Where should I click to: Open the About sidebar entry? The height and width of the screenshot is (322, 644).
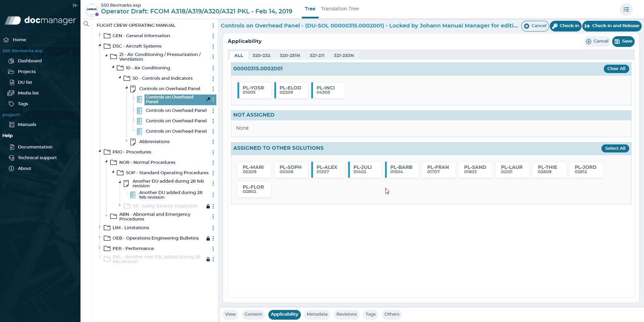pyautogui.click(x=24, y=168)
